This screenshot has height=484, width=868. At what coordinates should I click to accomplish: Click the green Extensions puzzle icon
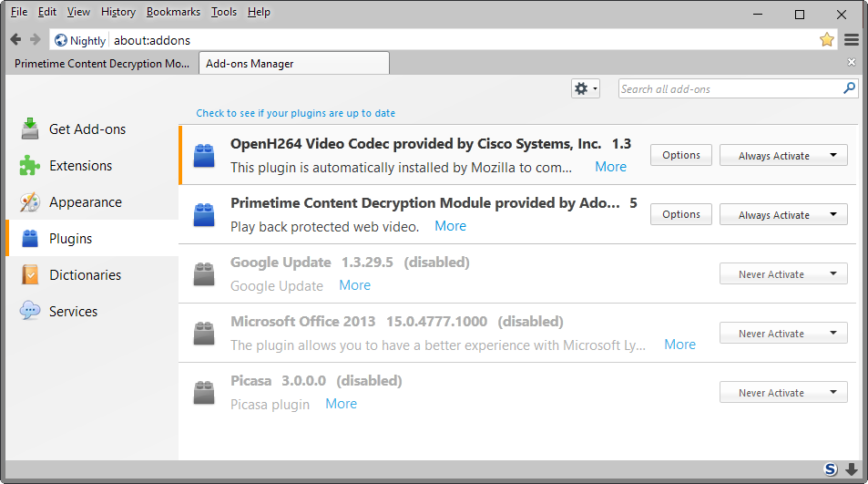[x=30, y=166]
